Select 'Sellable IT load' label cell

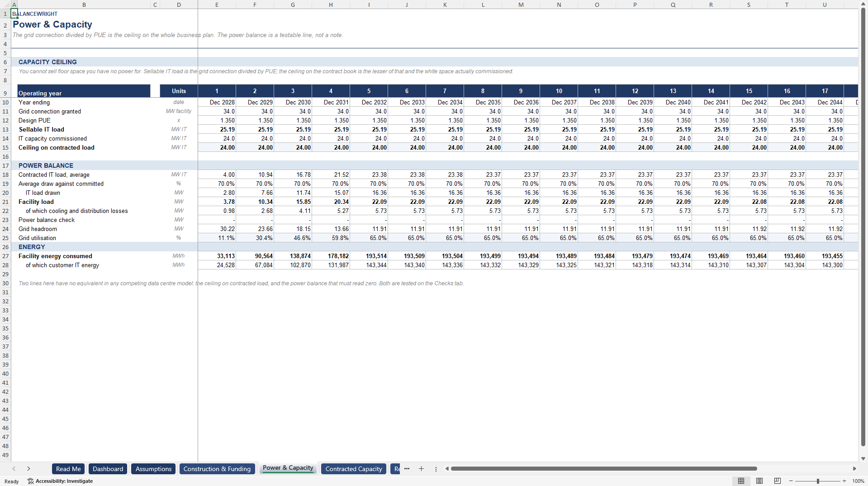(42, 129)
